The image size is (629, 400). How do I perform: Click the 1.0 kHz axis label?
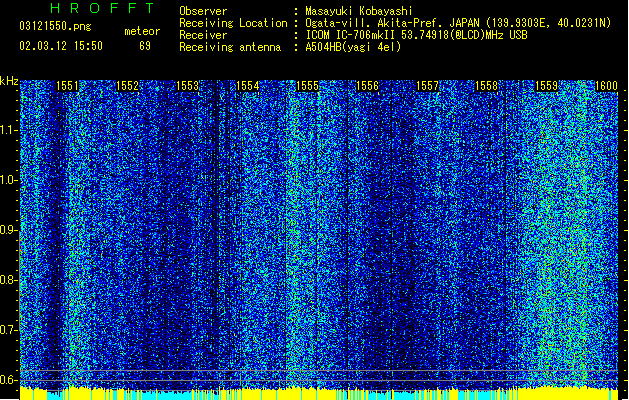click(x=9, y=180)
